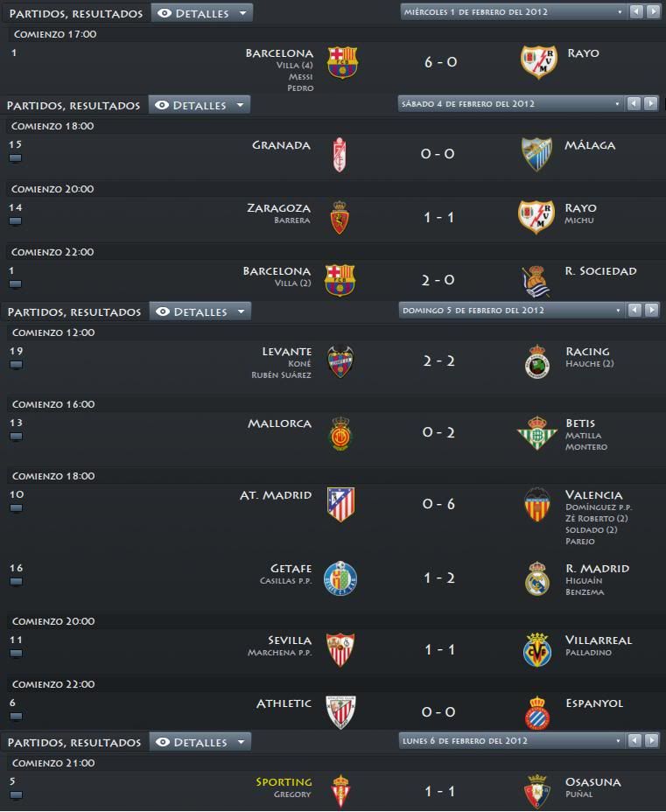Open the Sporting team name link

pyautogui.click(x=284, y=782)
